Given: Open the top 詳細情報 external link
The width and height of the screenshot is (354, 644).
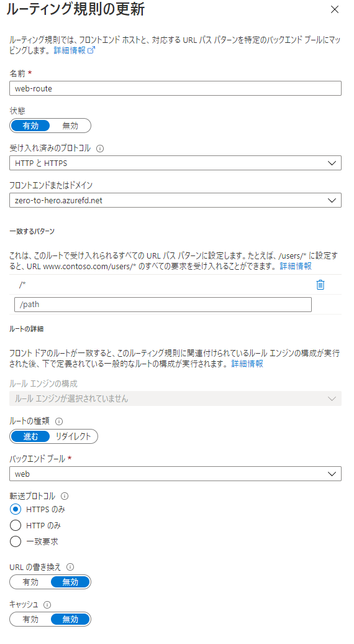Looking at the screenshot, I should (x=75, y=50).
